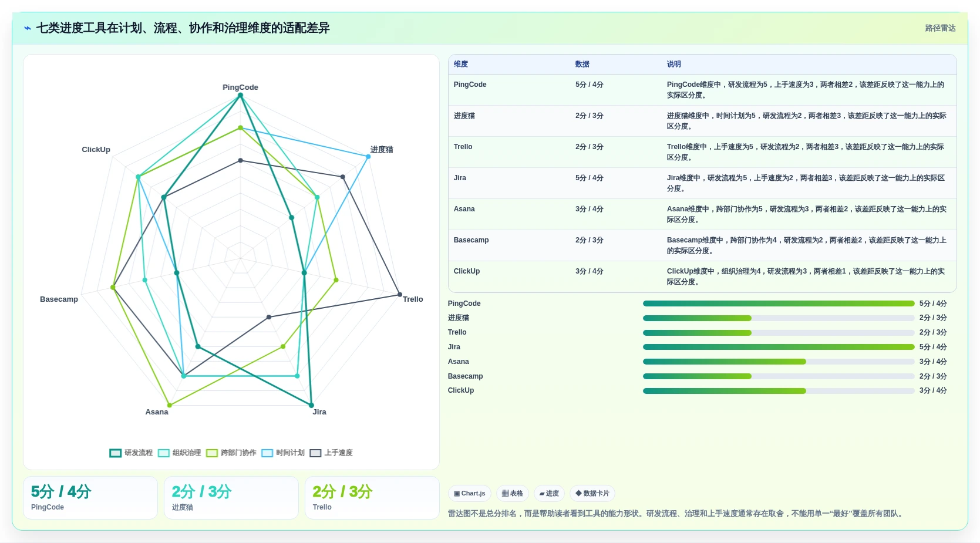Click the 表格 tag chip
This screenshot has width=980, height=543.
[513, 493]
